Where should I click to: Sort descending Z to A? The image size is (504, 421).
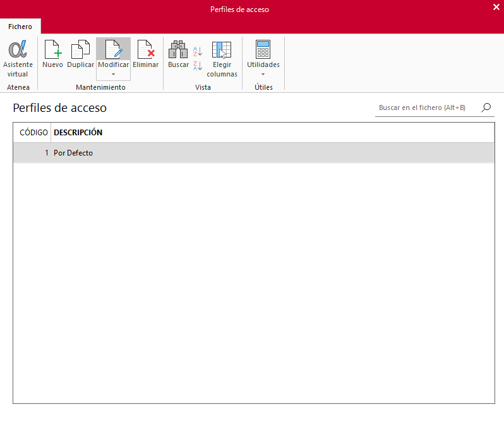[x=198, y=66]
